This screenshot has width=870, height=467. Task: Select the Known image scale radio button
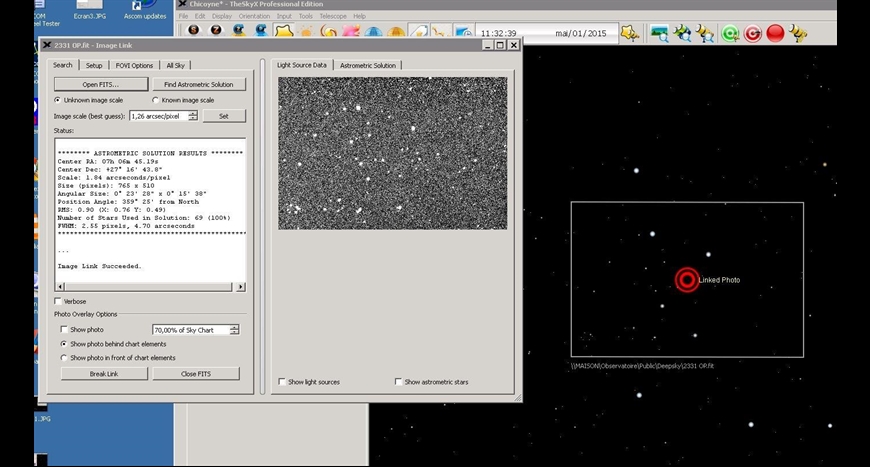[155, 100]
